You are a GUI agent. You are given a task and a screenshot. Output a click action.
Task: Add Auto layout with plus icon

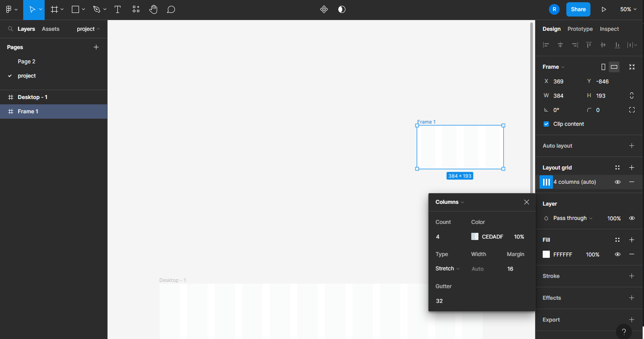coord(632,146)
